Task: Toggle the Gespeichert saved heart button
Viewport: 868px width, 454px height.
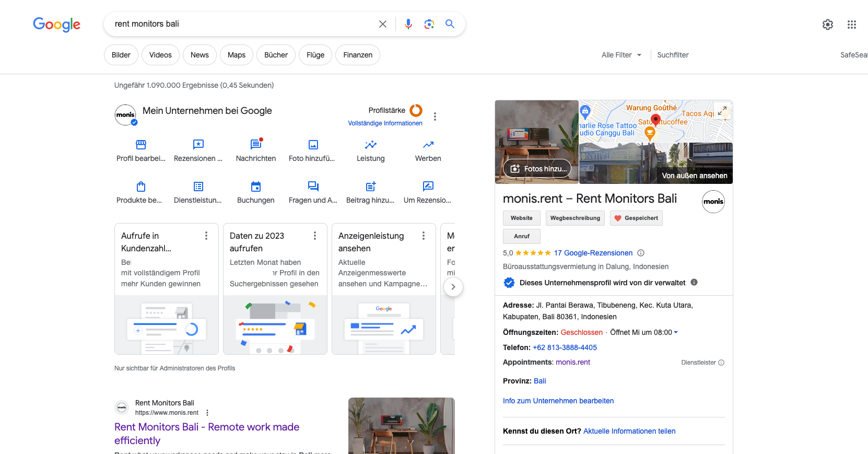Action: click(636, 218)
